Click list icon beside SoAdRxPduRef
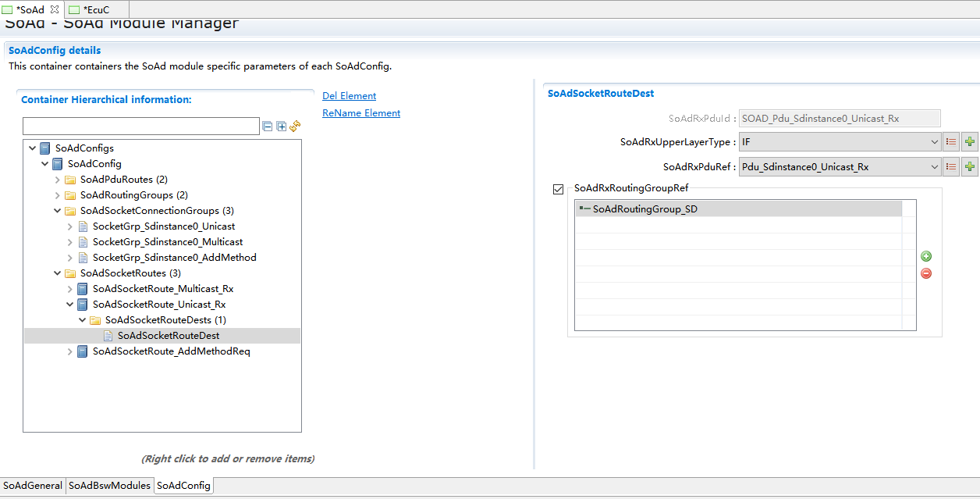The width and height of the screenshot is (980, 499). pos(951,166)
